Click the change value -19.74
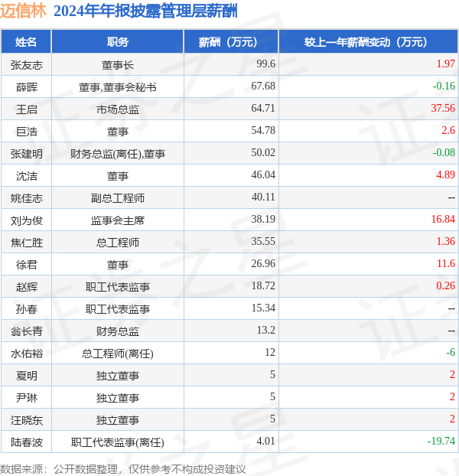 (441, 441)
